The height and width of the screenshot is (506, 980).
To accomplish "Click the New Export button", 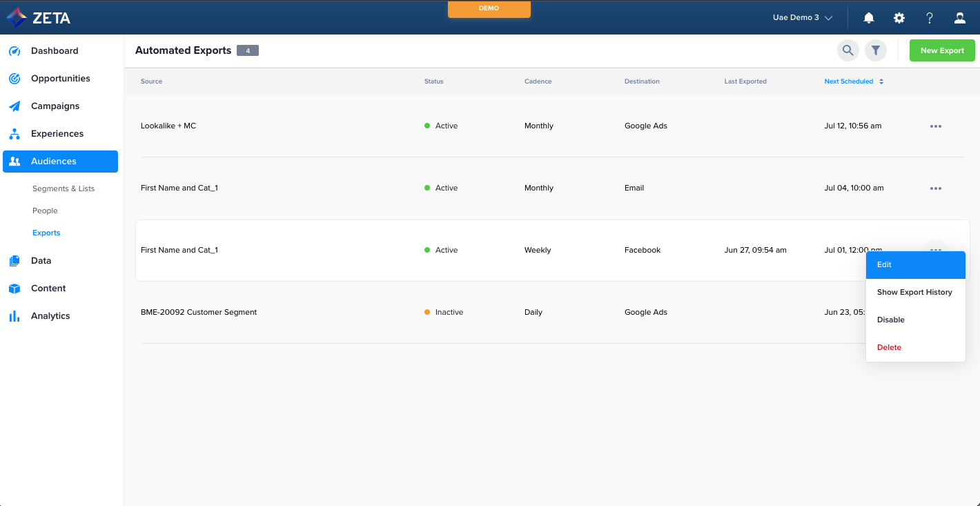I will 942,50.
